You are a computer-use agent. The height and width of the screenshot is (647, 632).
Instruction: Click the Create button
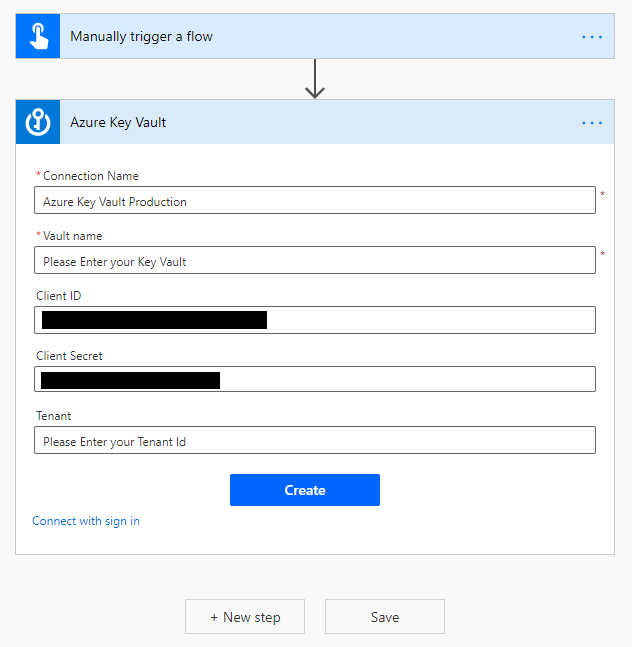click(305, 490)
